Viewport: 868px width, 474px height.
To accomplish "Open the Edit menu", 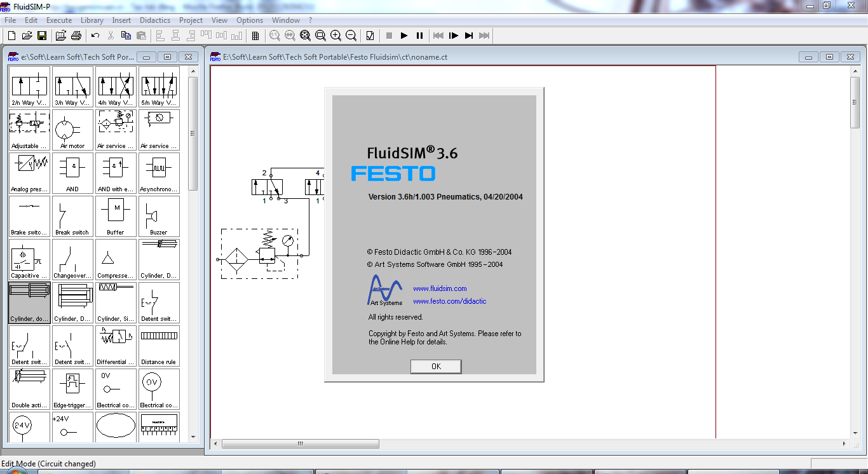I will pos(31,20).
